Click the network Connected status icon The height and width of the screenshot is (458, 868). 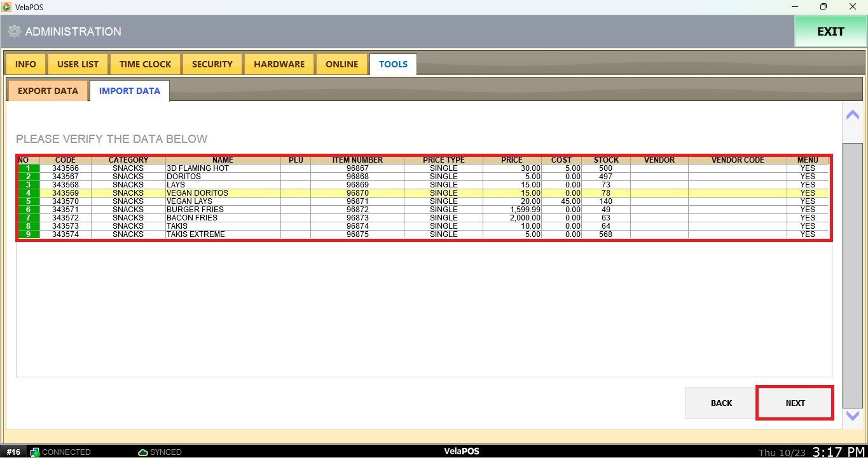(x=35, y=452)
